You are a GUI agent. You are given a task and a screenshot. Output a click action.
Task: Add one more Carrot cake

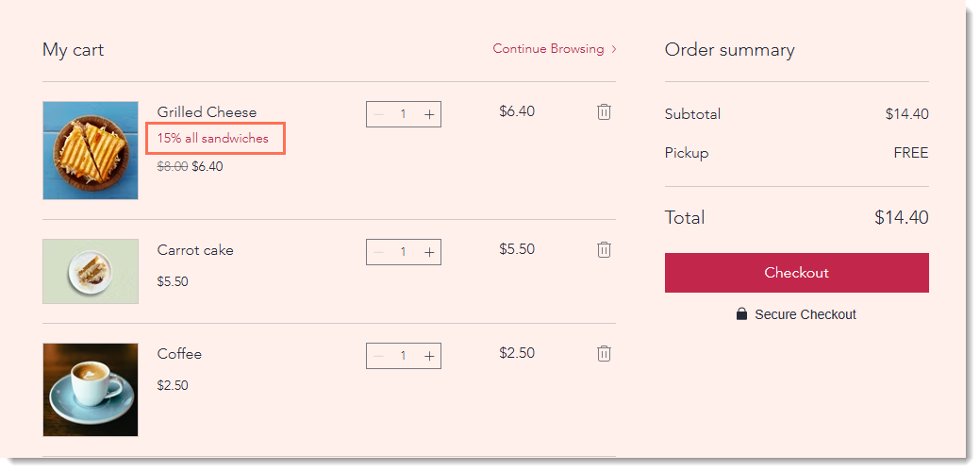coord(429,252)
